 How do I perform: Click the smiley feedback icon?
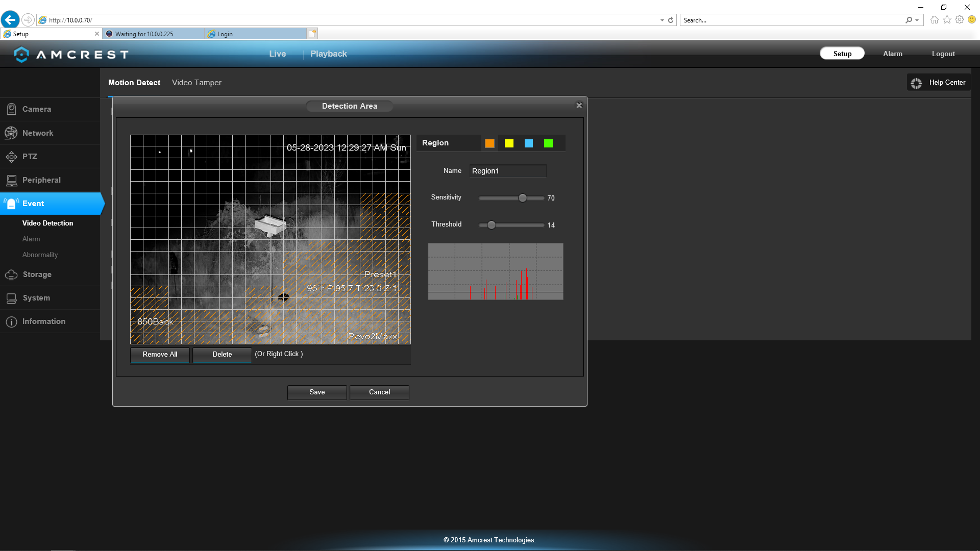coord(972,20)
